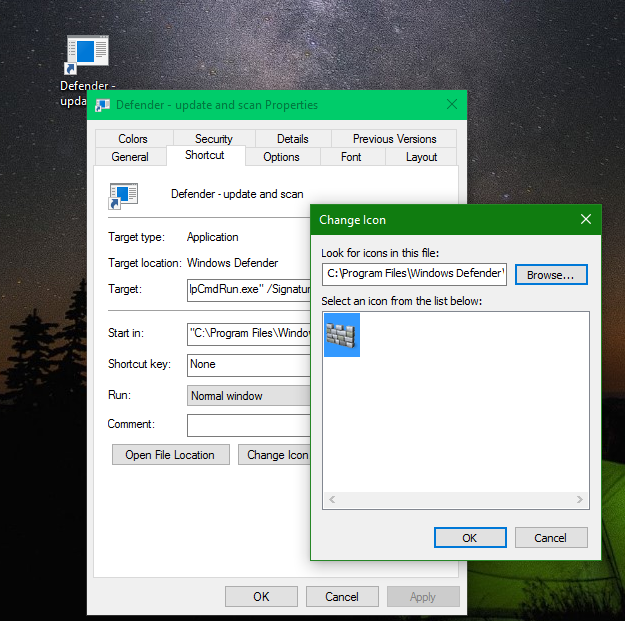Click the icon list right scroll arrow

(580, 499)
